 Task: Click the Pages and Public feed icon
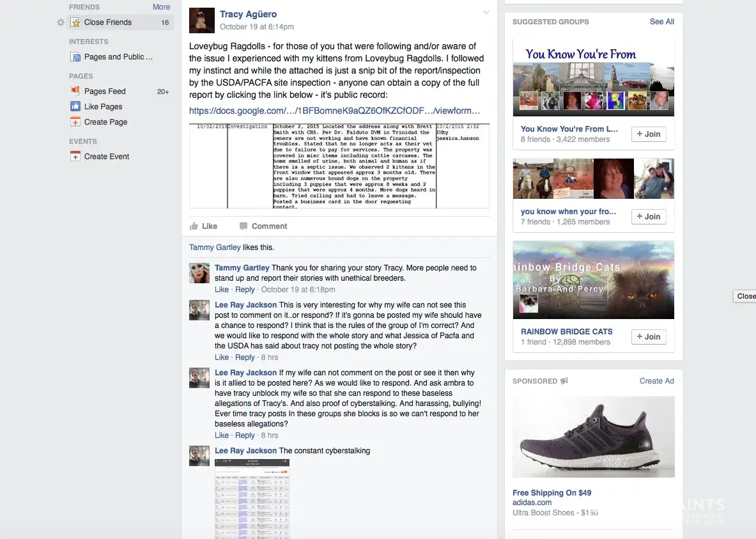click(75, 57)
